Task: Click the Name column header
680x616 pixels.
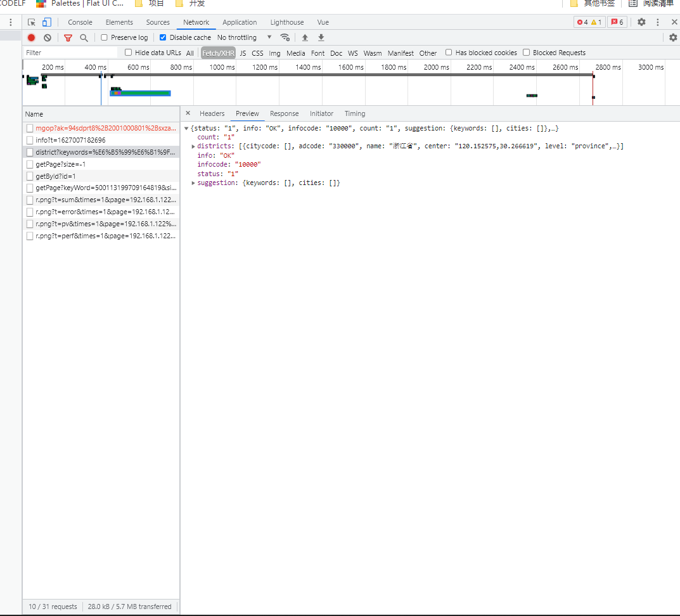Action: 101,114
